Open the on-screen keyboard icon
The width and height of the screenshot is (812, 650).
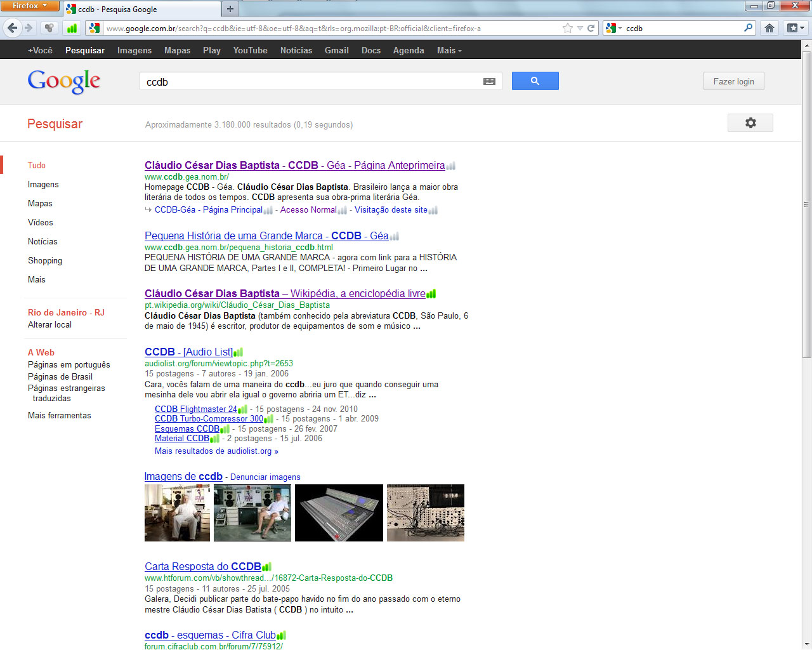[x=489, y=81]
